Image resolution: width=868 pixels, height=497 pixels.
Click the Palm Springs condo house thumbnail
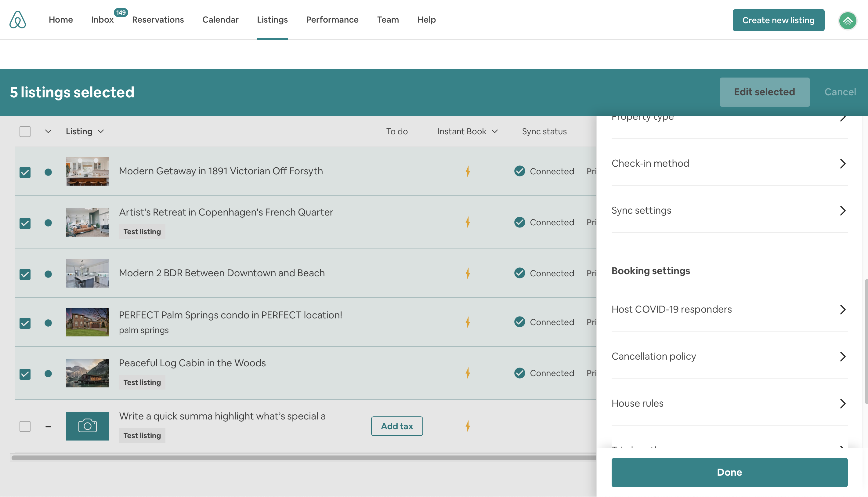(87, 322)
